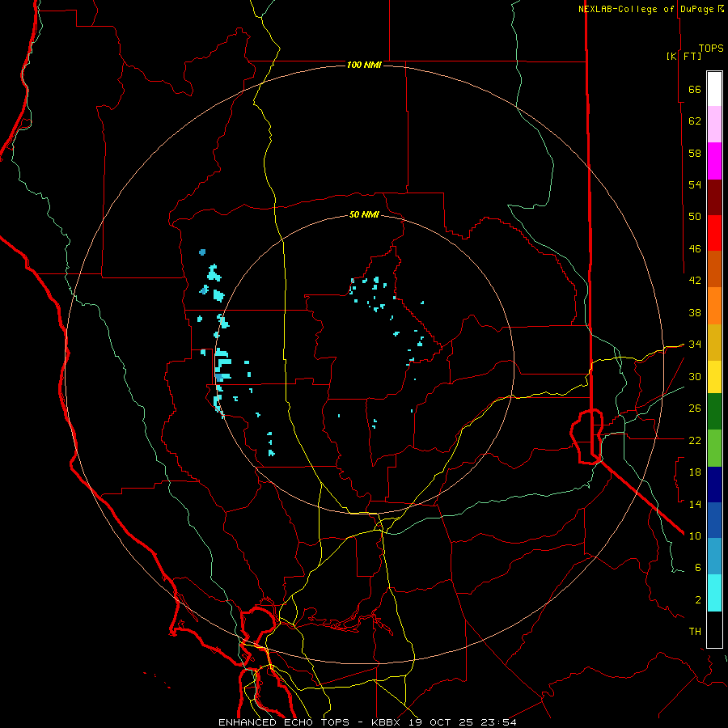Click the dark red swatch between 50 and 54
The width and height of the screenshot is (728, 728).
click(714, 197)
